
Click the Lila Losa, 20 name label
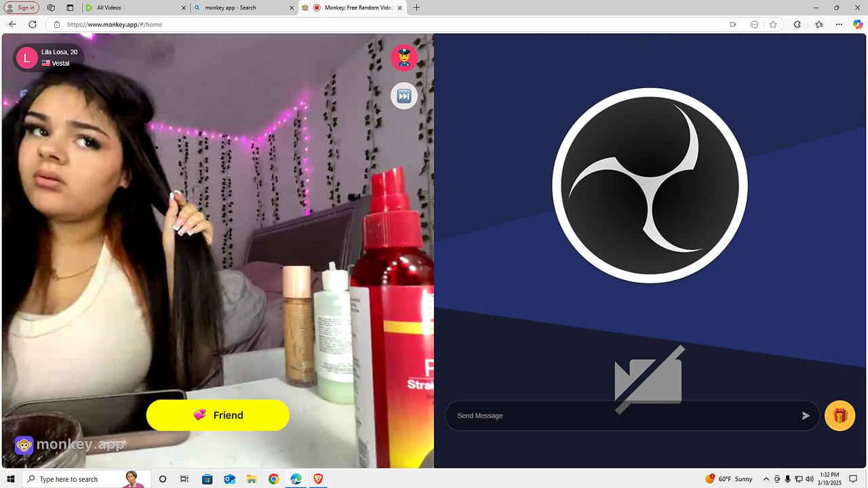59,52
